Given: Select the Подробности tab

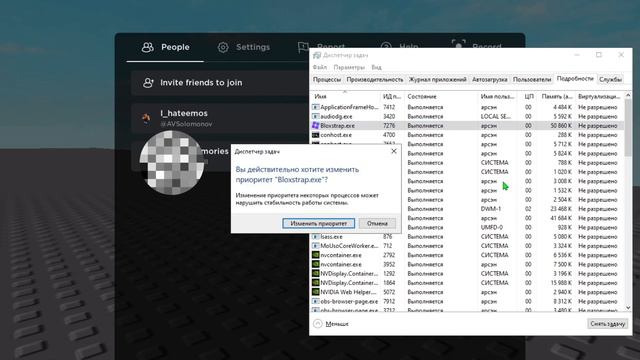Looking at the screenshot, I should (x=575, y=79).
